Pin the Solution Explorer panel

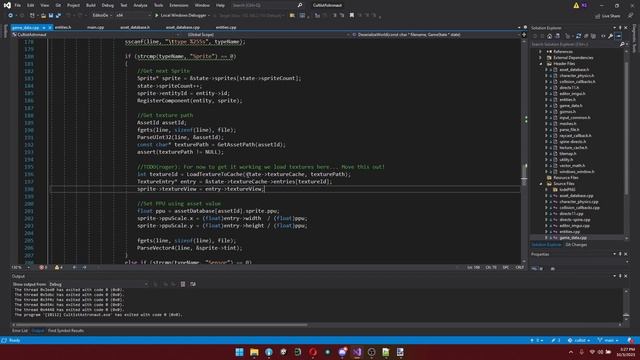pos(620,28)
